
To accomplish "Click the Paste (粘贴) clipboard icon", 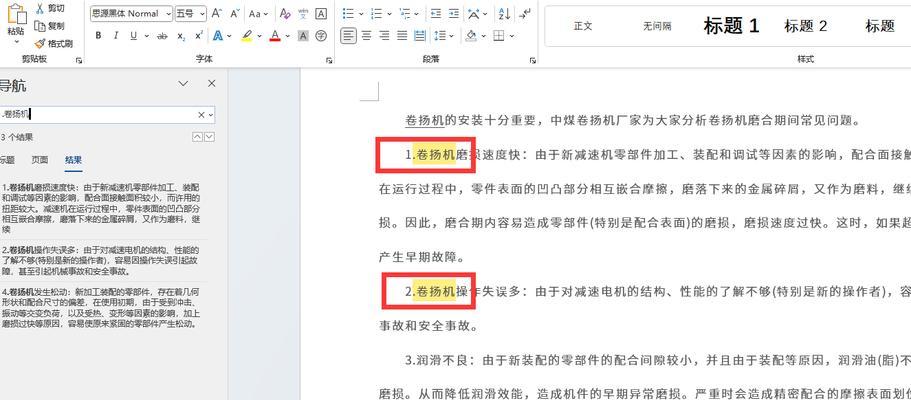I will (16, 15).
